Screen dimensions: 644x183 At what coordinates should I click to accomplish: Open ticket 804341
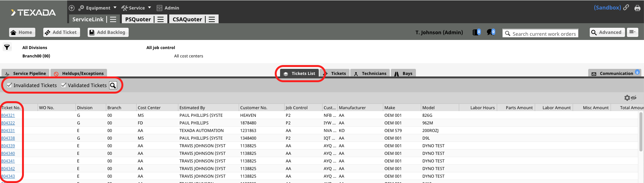8,161
